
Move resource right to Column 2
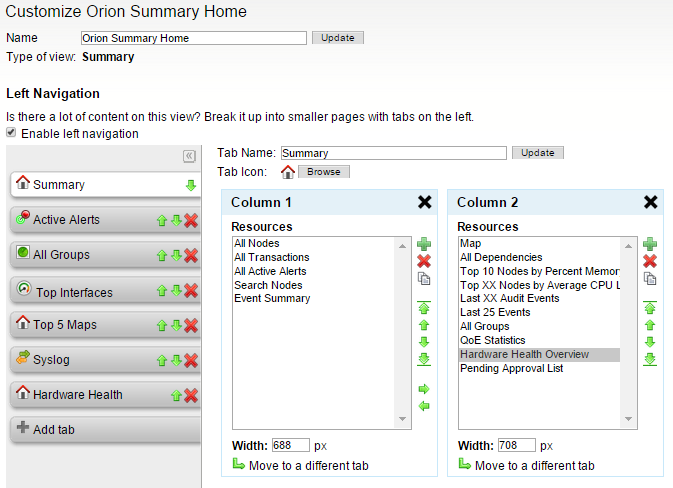point(424,389)
